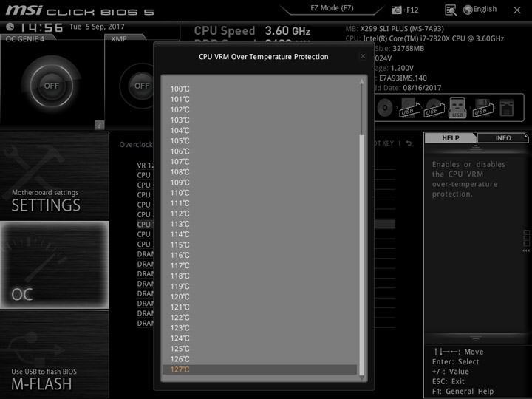Open the HELP tab
532x399 pixels.
pos(451,137)
